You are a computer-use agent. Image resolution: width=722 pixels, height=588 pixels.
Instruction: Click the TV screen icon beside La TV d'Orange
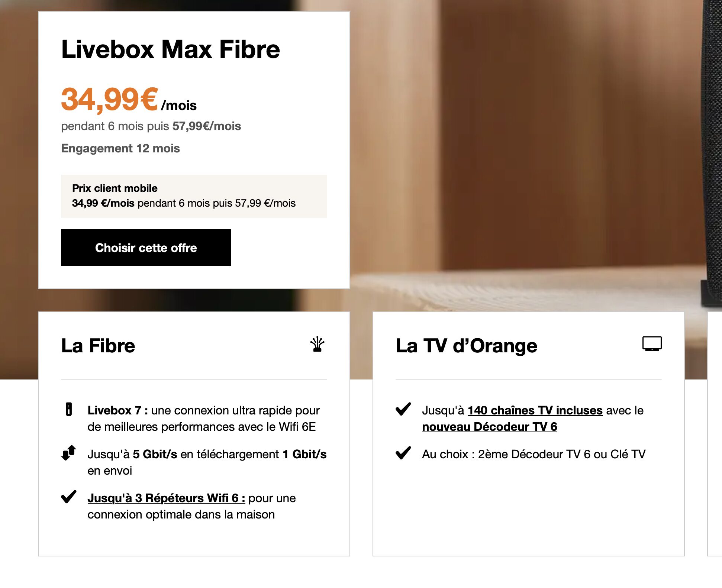click(652, 344)
